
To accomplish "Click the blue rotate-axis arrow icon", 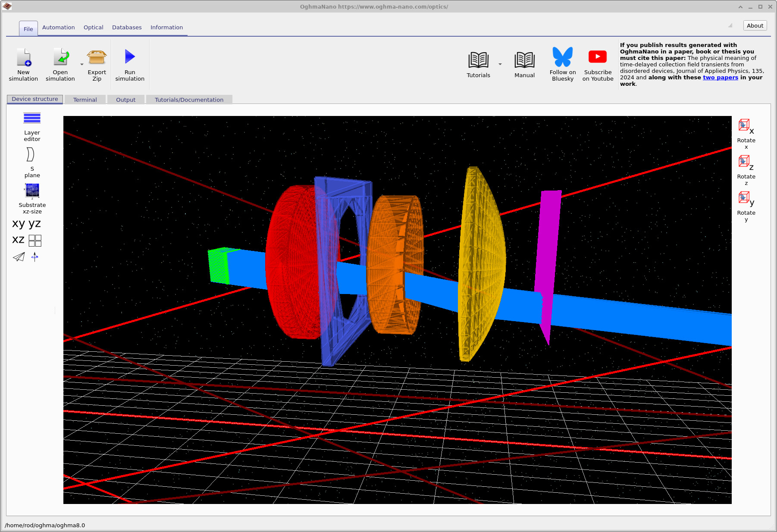I will click(x=34, y=257).
